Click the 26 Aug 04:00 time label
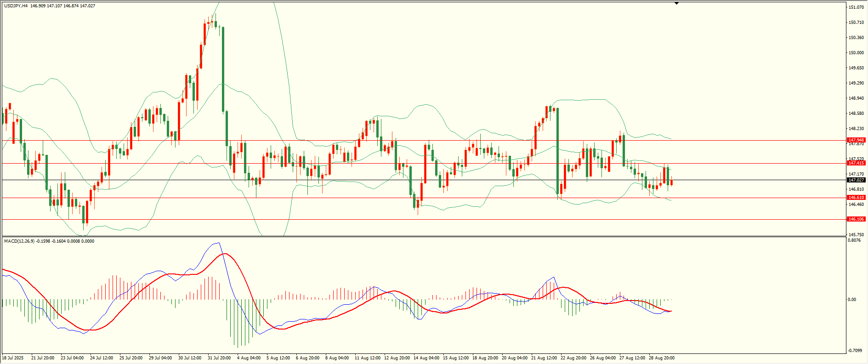Viewport: 868px width, 364px height. click(x=603, y=358)
